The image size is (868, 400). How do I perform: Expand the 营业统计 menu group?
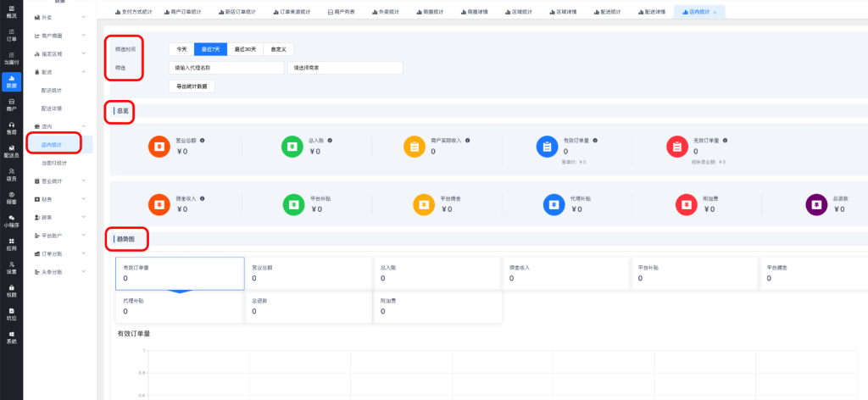pos(58,181)
